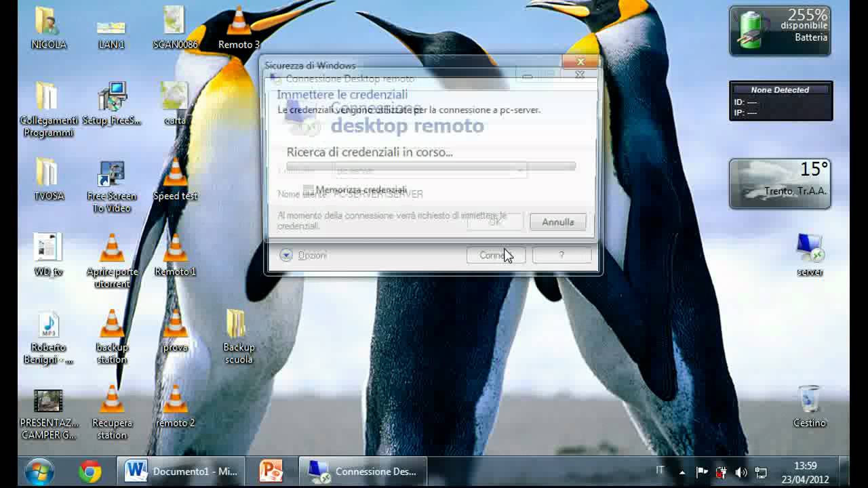Click the power plug tray icon
This screenshot has width=868, height=488.
722,472
